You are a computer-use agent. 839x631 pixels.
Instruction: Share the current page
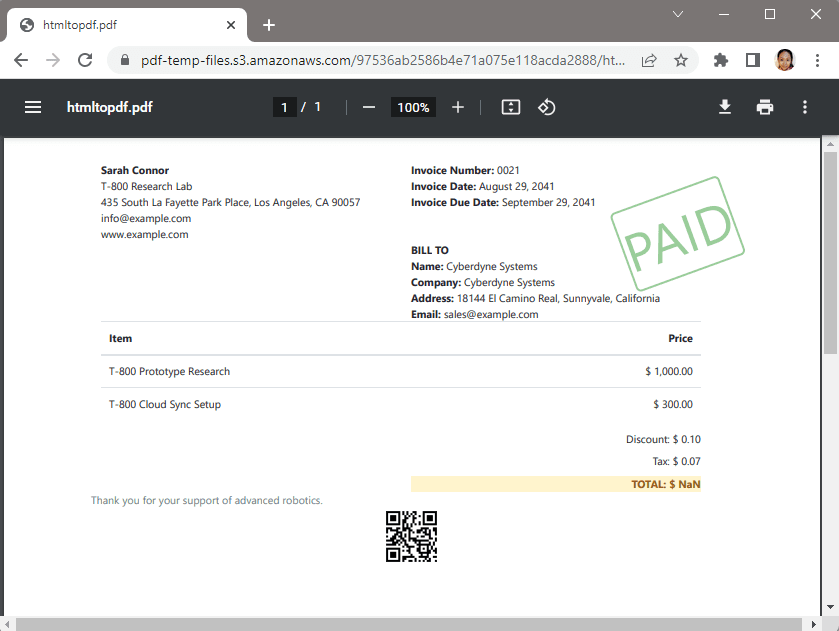click(x=648, y=60)
